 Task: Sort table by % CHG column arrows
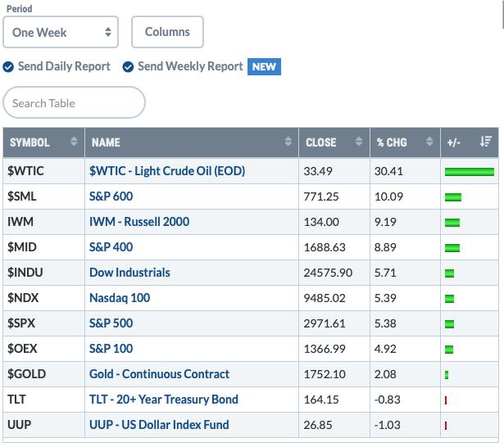pos(429,142)
